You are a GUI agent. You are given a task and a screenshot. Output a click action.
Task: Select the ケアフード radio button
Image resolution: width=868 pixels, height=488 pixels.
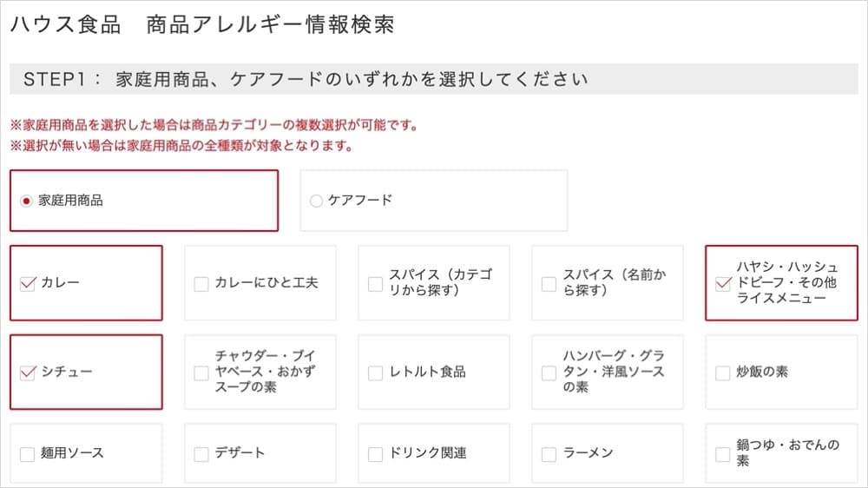click(316, 201)
